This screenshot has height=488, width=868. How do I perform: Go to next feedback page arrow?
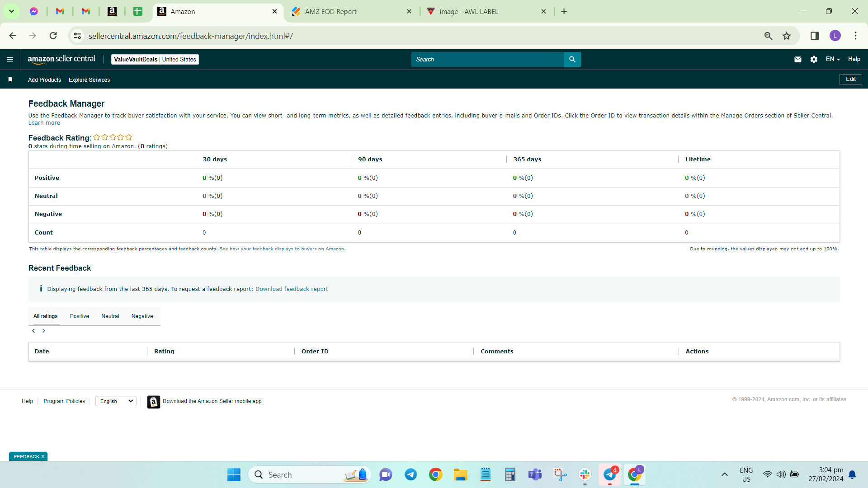[x=44, y=331]
